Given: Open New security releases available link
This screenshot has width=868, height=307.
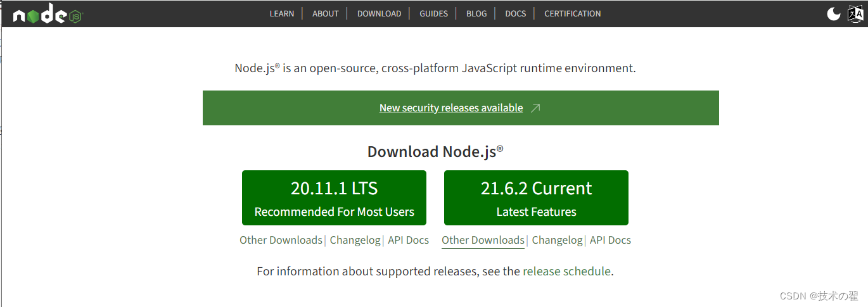Looking at the screenshot, I should [451, 108].
